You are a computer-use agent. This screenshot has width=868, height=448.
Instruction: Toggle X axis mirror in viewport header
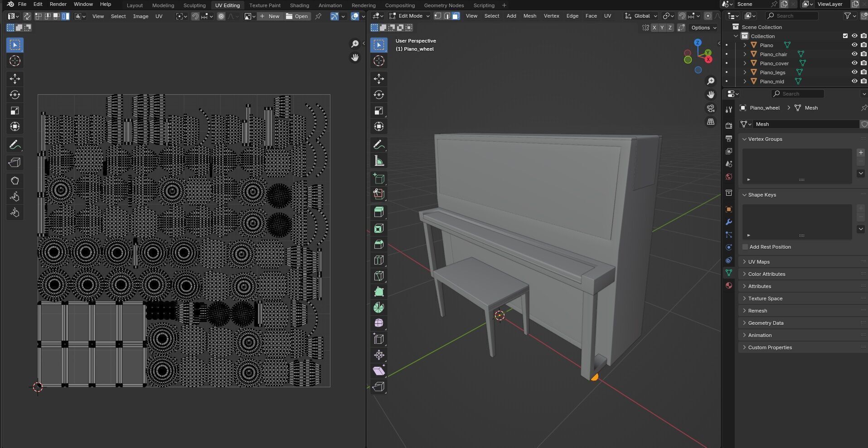pos(654,28)
